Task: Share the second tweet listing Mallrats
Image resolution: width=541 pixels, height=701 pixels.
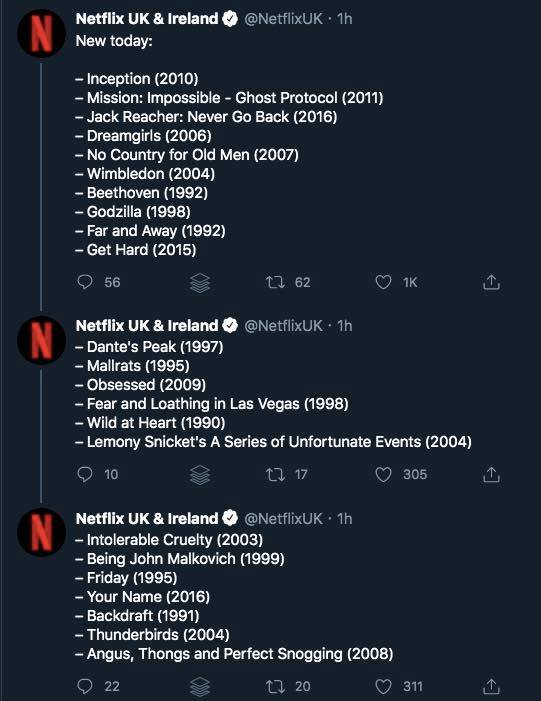Action: click(x=491, y=474)
